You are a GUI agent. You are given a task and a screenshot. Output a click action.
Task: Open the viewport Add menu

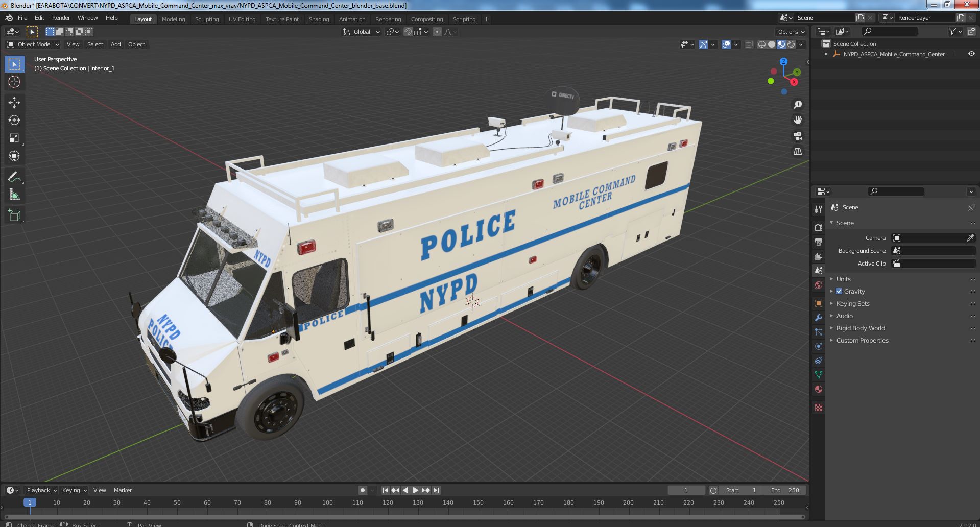(116, 44)
